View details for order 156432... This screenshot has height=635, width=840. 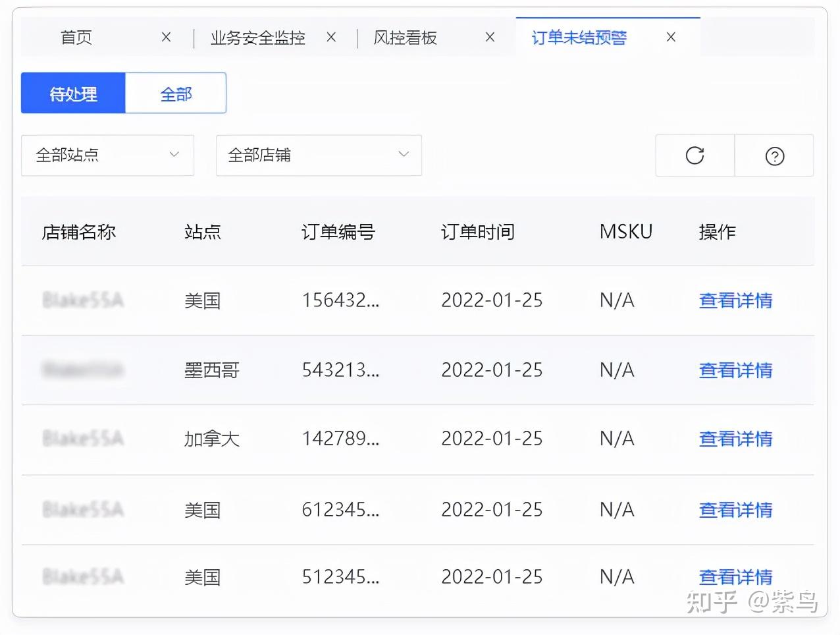[x=735, y=300]
